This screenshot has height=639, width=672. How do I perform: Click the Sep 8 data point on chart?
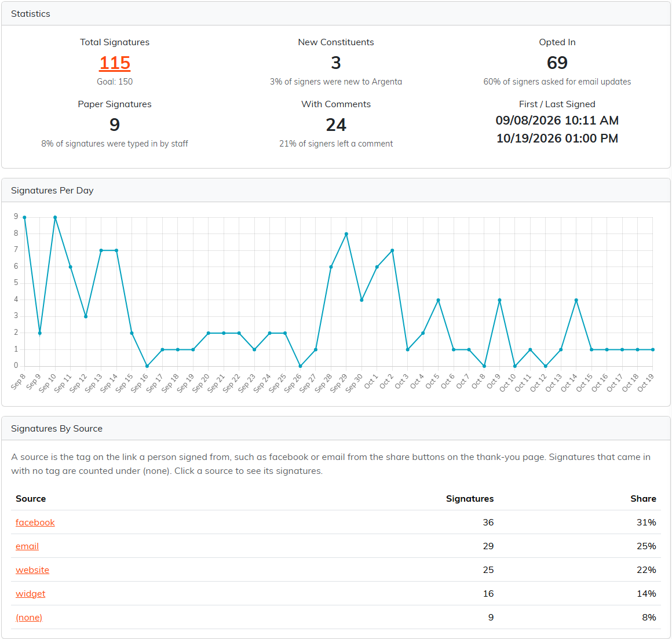click(x=24, y=218)
